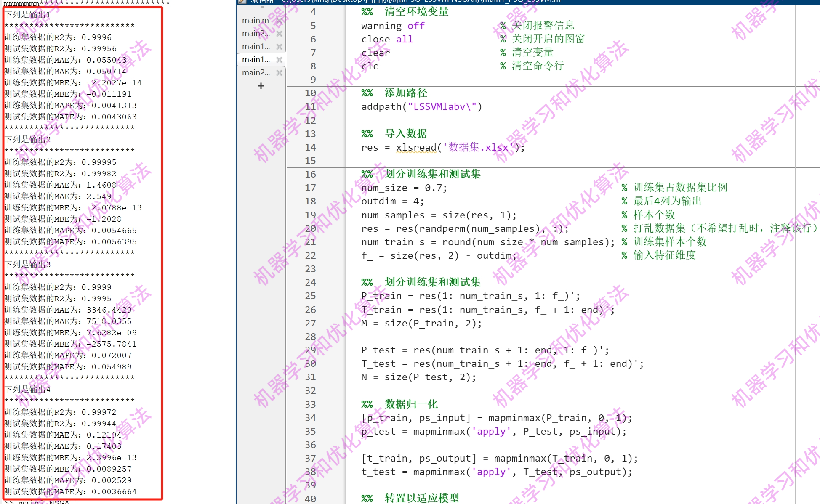Grab the dotted drag handle above the file tabs
The image size is (820, 504).
(261, 8)
